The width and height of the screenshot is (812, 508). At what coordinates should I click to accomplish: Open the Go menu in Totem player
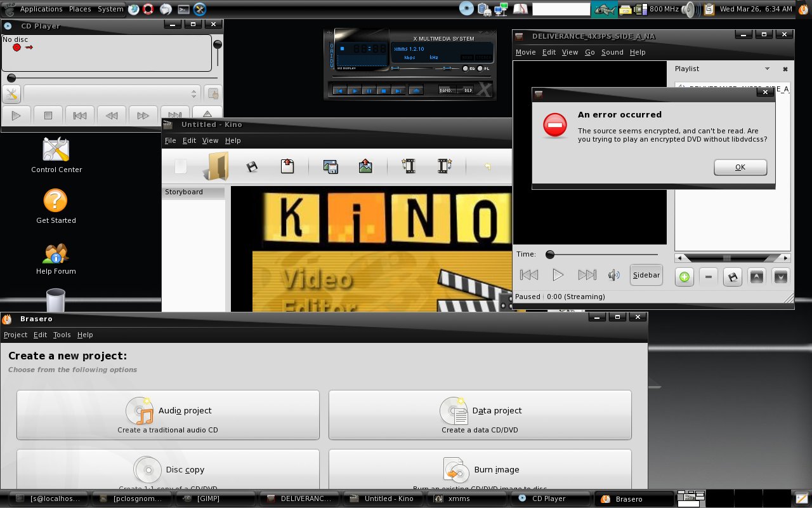(x=589, y=52)
